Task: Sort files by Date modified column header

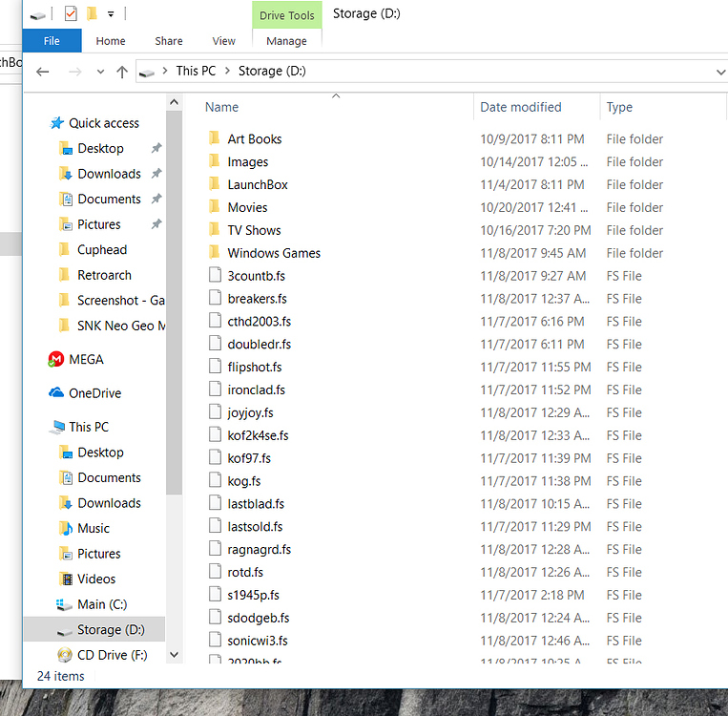Action: [x=520, y=107]
